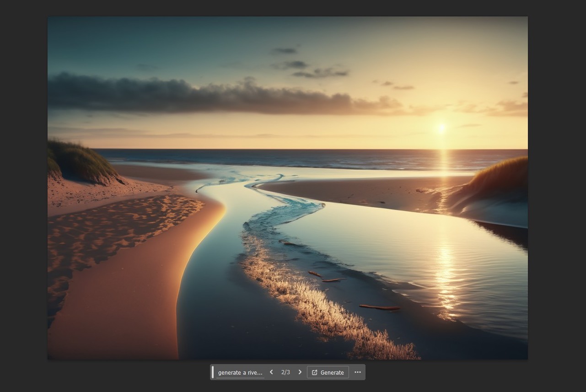Click the sparkle icon on Generate
Image resolution: width=586 pixels, height=392 pixels.
click(315, 372)
